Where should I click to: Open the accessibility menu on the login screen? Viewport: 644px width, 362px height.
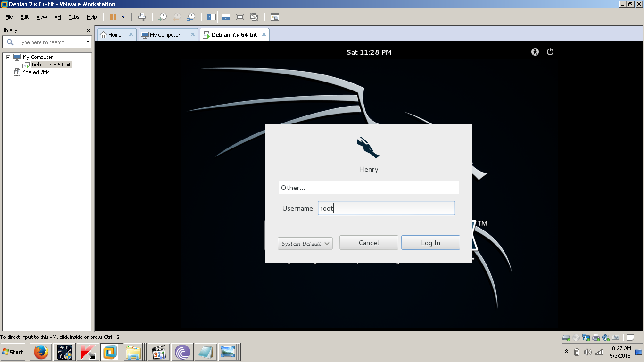pos(535,52)
